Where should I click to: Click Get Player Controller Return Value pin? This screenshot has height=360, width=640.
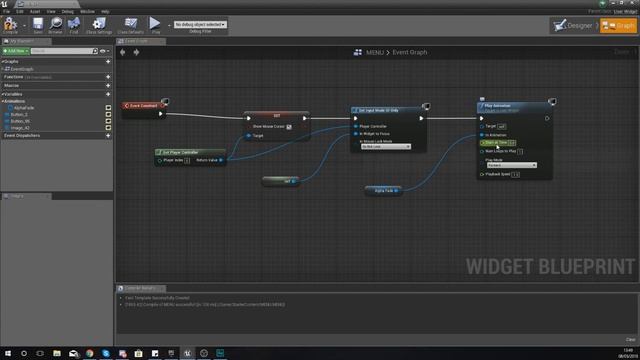221,160
